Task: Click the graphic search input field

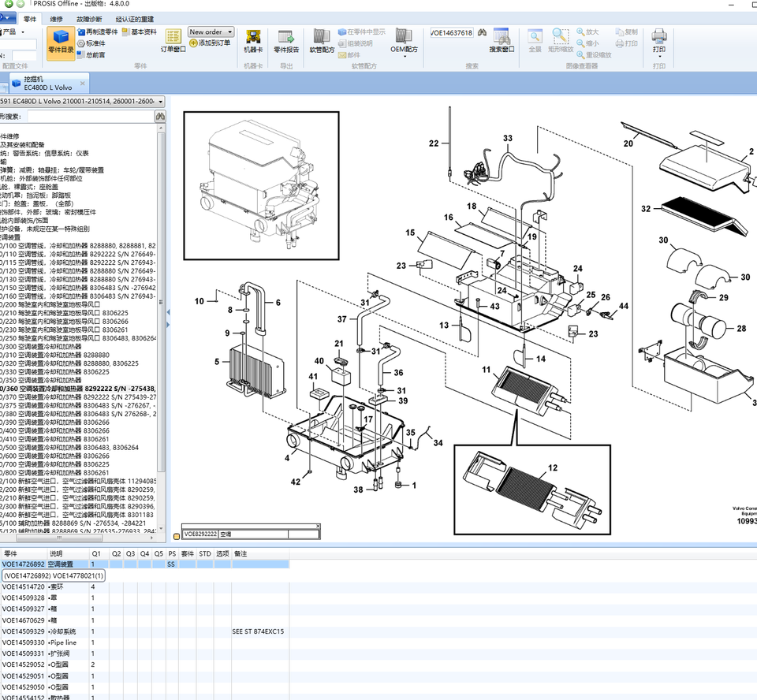Action: pos(90,117)
